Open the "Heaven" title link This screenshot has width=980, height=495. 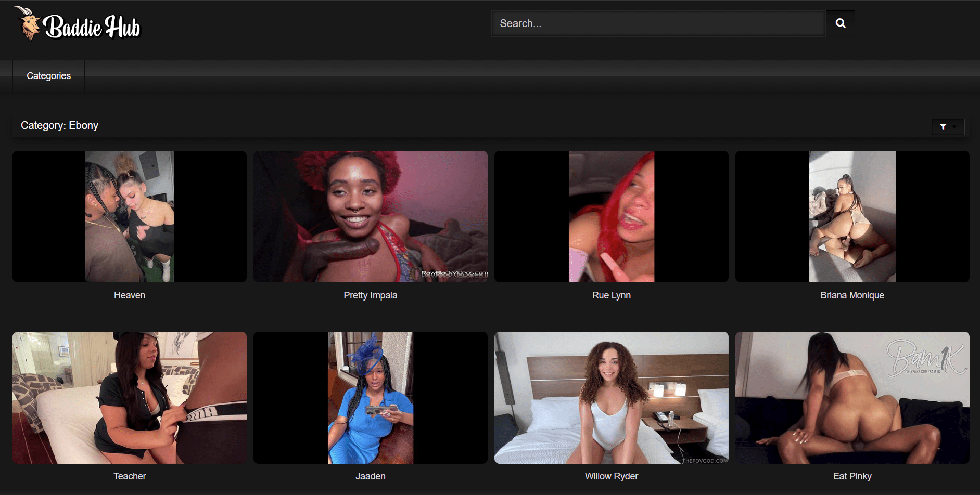click(x=130, y=295)
